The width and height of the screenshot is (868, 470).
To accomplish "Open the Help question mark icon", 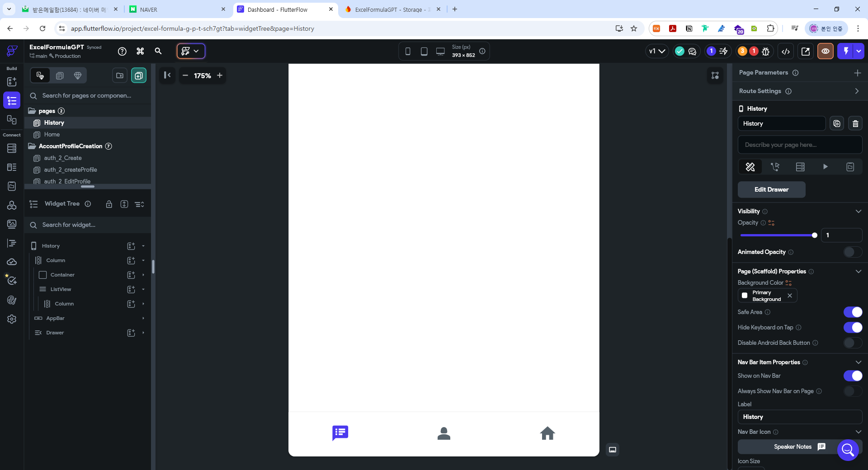I will pos(122,51).
